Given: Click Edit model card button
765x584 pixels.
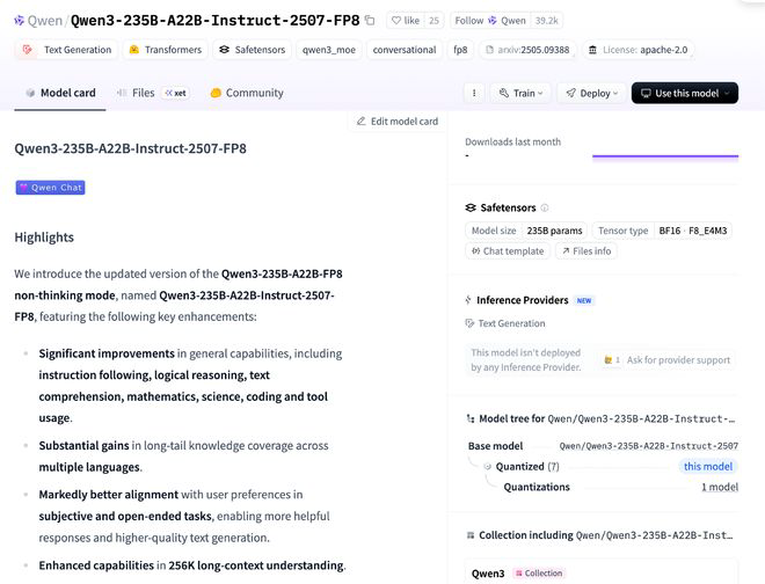Looking at the screenshot, I should click(397, 121).
